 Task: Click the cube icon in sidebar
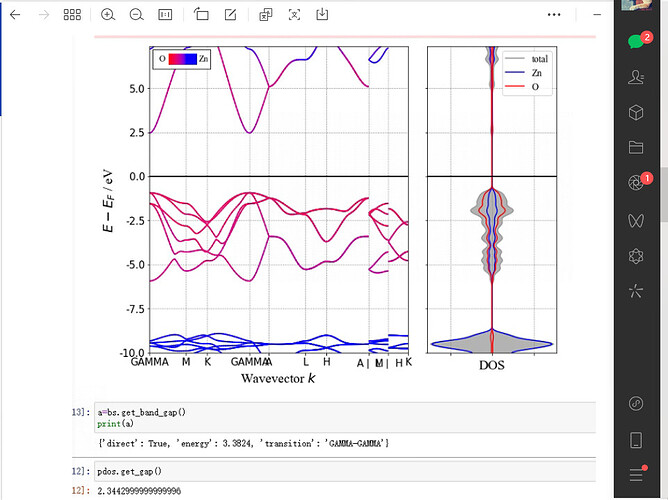(635, 112)
